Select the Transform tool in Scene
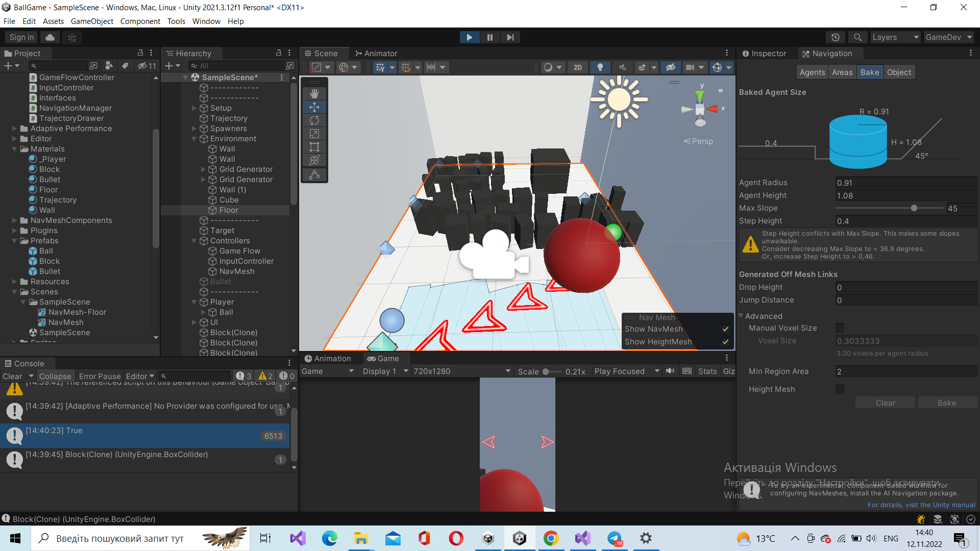 314,160
